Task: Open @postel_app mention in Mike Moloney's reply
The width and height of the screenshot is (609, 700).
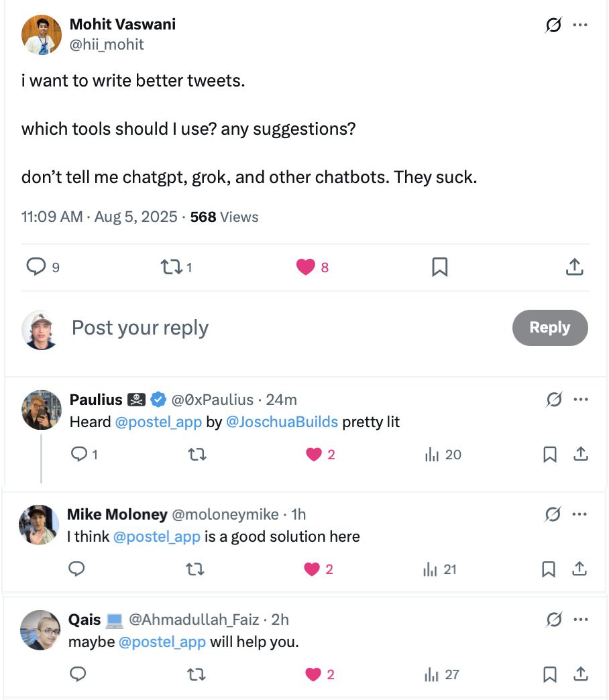Action: pos(157,536)
